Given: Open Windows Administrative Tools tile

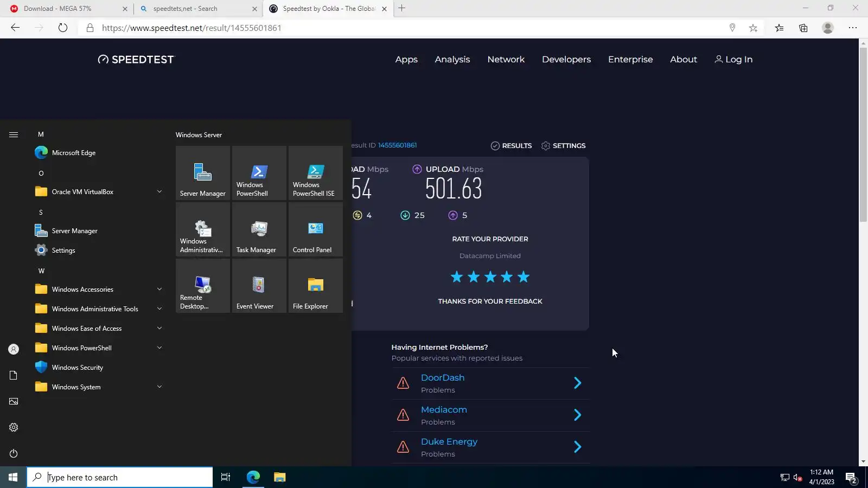Looking at the screenshot, I should click(x=203, y=229).
